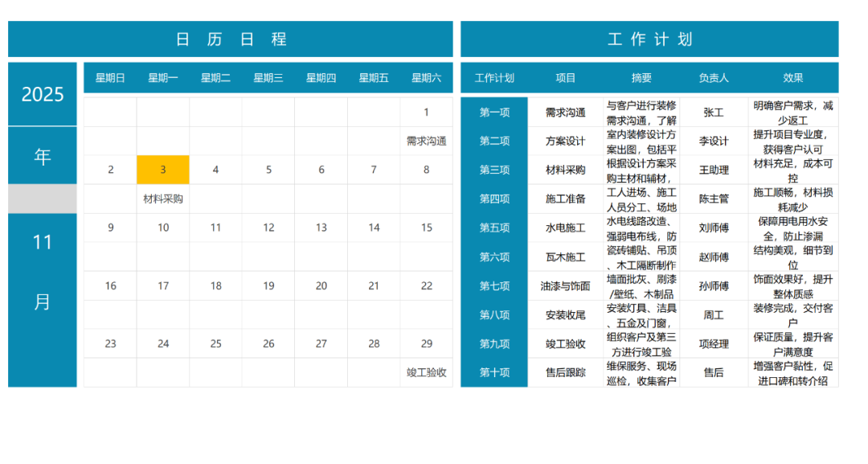This screenshot has width=868, height=464.
Task: Select the 日历日程 title banner
Action: (231, 39)
